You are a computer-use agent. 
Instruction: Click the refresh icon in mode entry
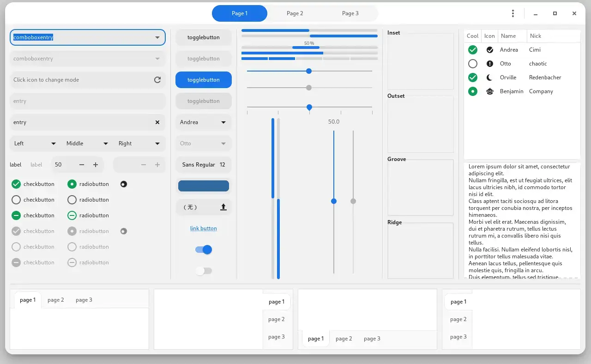[x=157, y=80]
